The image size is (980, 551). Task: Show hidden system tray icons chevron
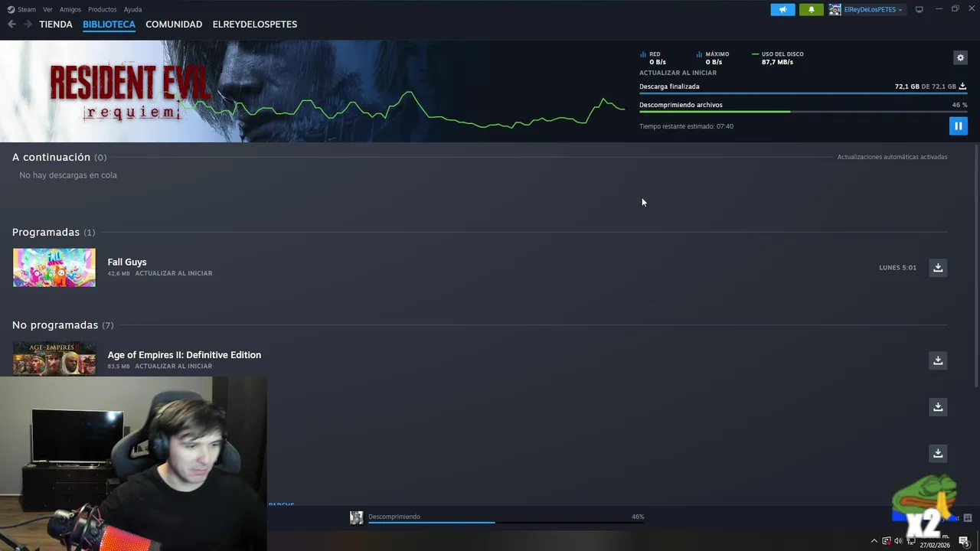[874, 541]
